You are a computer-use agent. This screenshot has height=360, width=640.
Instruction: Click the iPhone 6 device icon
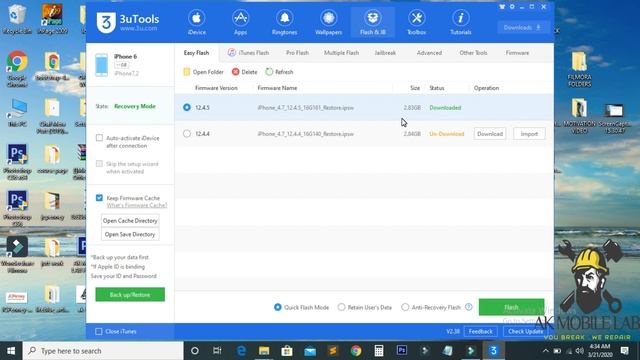(x=102, y=64)
